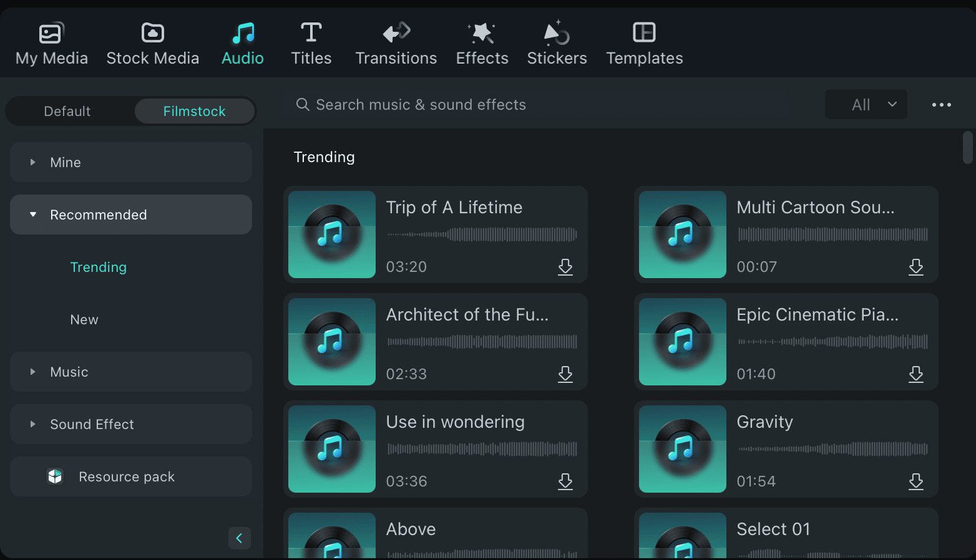Download Epic Cinematic Piano track
Image resolution: width=976 pixels, height=560 pixels.
click(916, 374)
